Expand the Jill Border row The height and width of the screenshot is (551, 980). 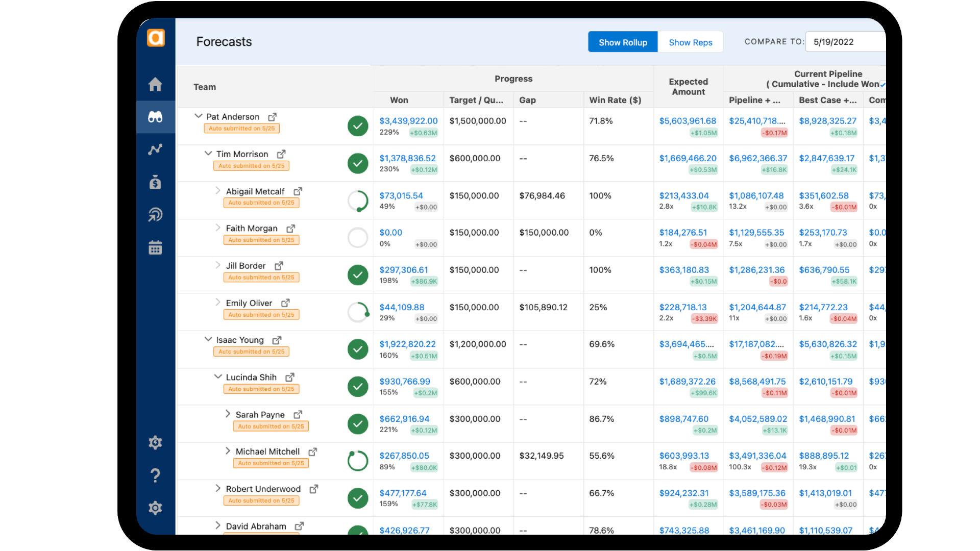click(218, 265)
